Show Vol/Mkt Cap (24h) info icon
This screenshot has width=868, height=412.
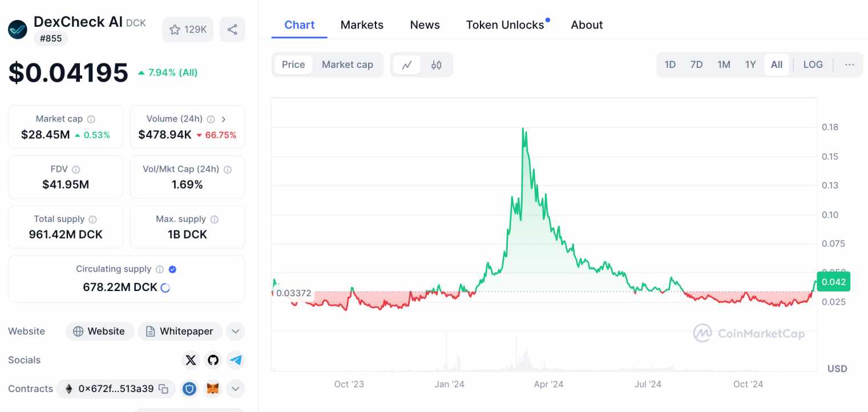point(228,169)
